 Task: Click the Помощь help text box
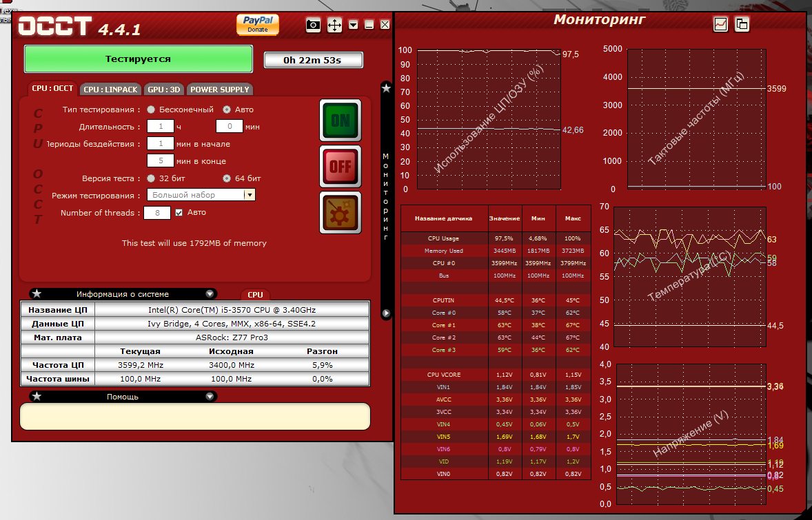[195, 417]
